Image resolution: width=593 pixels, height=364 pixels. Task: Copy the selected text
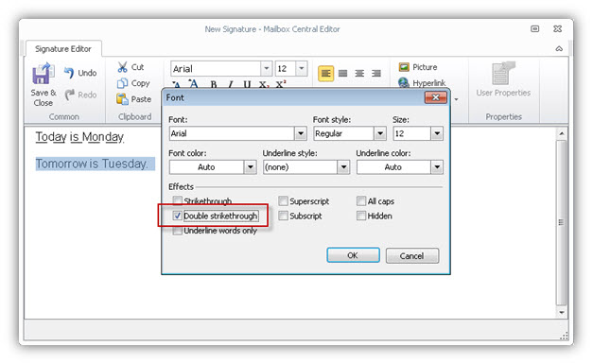click(x=133, y=83)
